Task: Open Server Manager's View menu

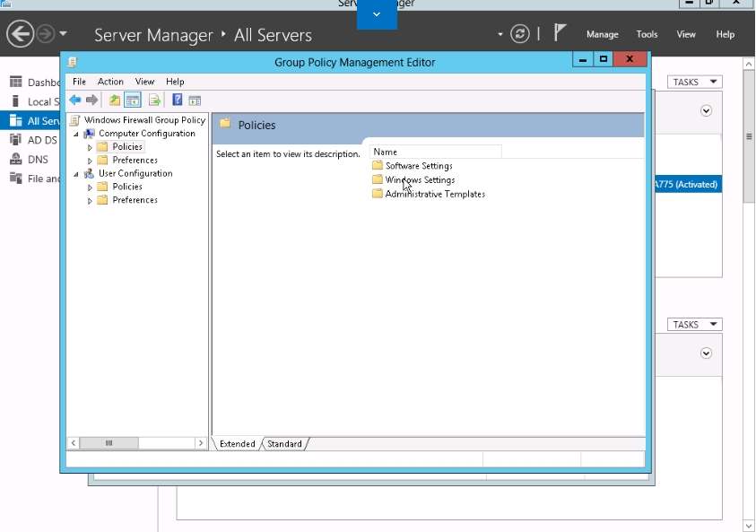Action: coord(686,34)
